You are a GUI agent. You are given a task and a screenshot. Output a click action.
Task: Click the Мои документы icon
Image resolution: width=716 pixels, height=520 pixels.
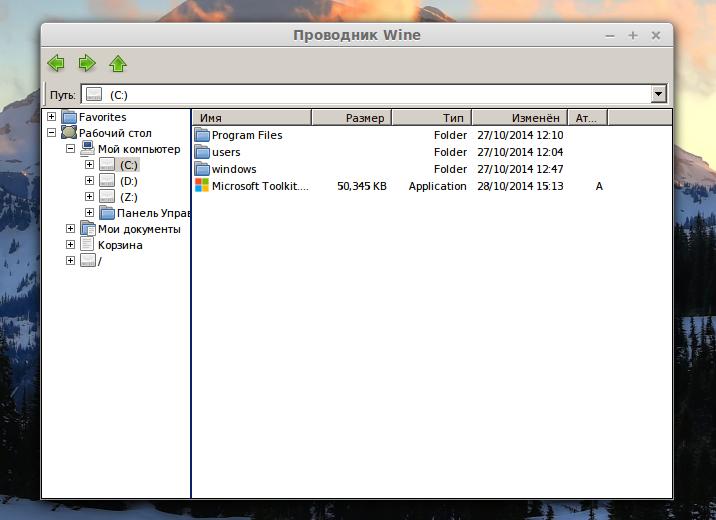pyautogui.click(x=88, y=228)
